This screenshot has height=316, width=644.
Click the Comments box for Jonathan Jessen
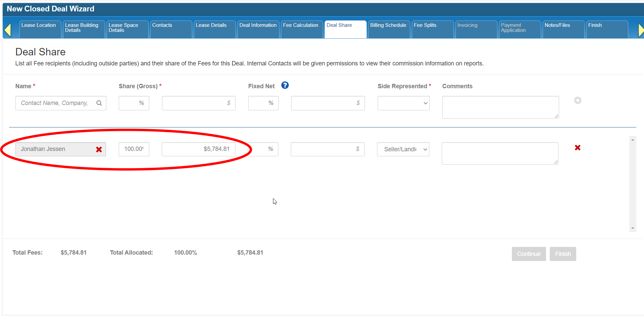(x=500, y=154)
